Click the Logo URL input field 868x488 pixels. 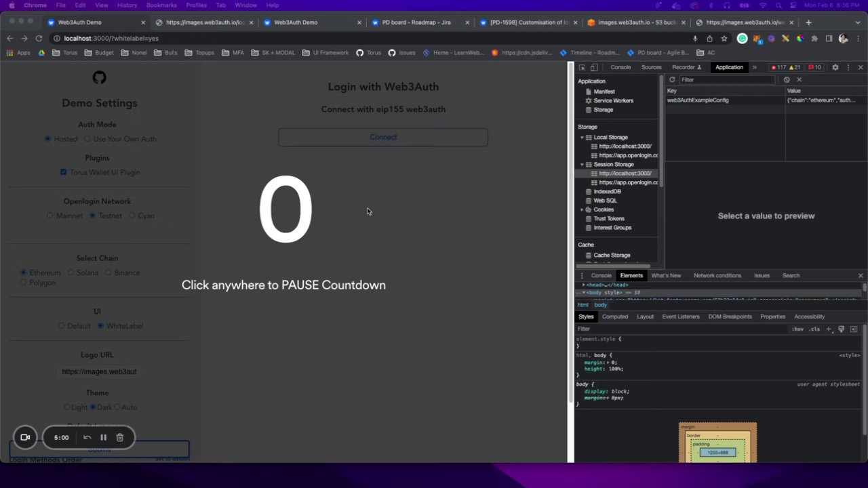click(x=99, y=371)
